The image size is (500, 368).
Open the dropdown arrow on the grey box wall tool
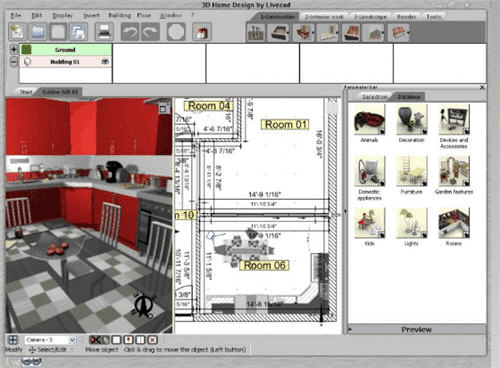click(x=287, y=33)
